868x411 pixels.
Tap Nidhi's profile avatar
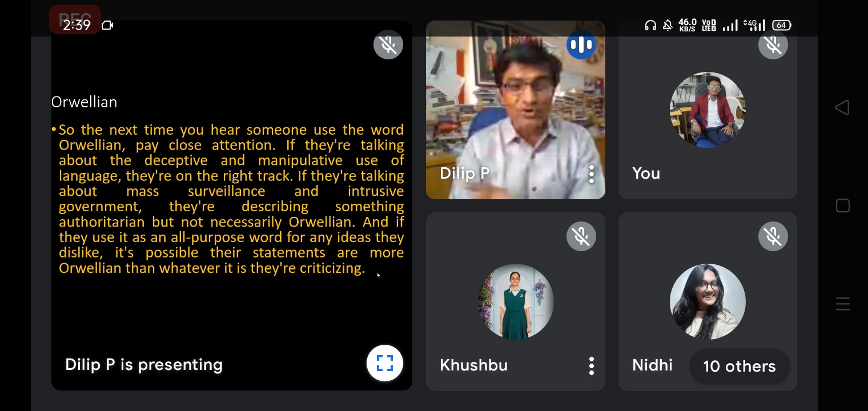pyautogui.click(x=708, y=301)
